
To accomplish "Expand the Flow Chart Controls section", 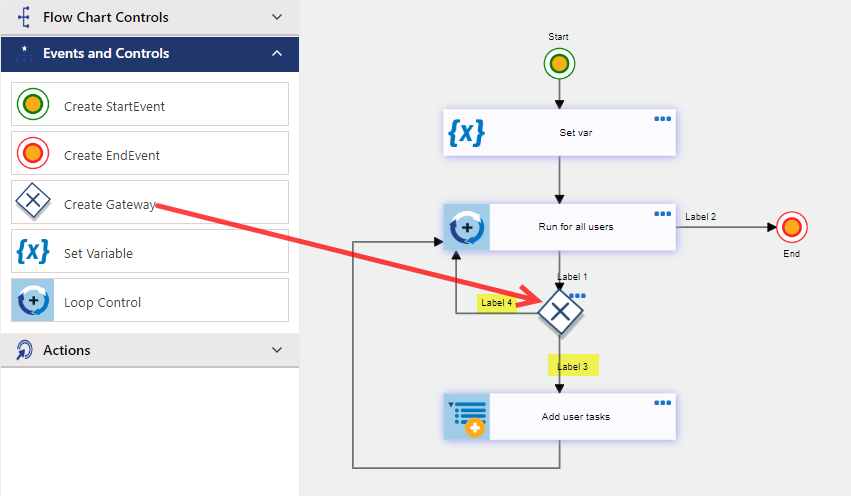I will (277, 17).
